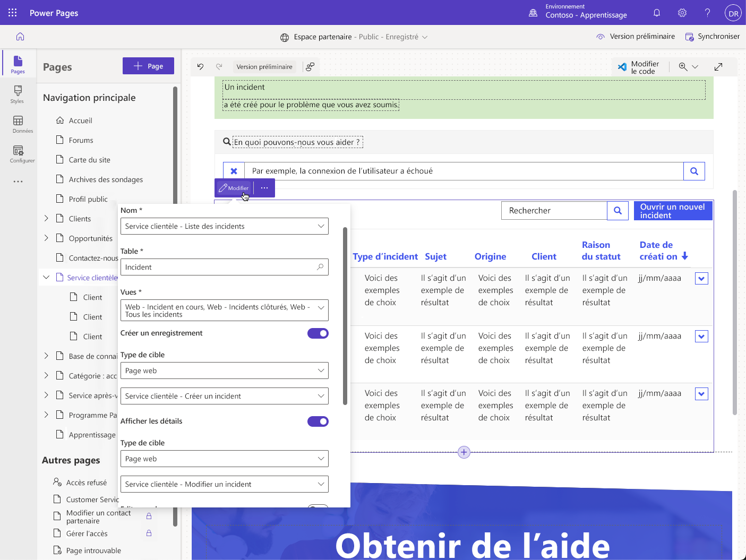Image resolution: width=746 pixels, height=560 pixels.
Task: Add a section with plus circle
Action: click(464, 452)
